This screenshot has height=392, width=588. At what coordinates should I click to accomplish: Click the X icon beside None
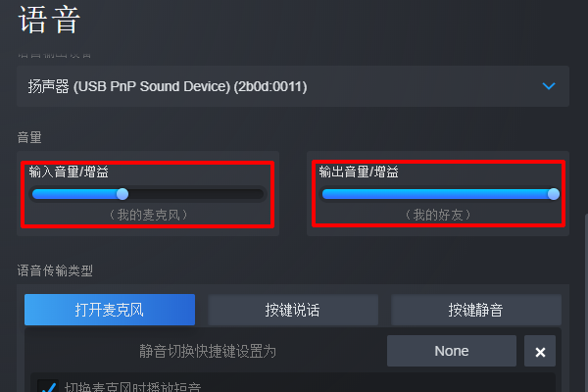(540, 351)
